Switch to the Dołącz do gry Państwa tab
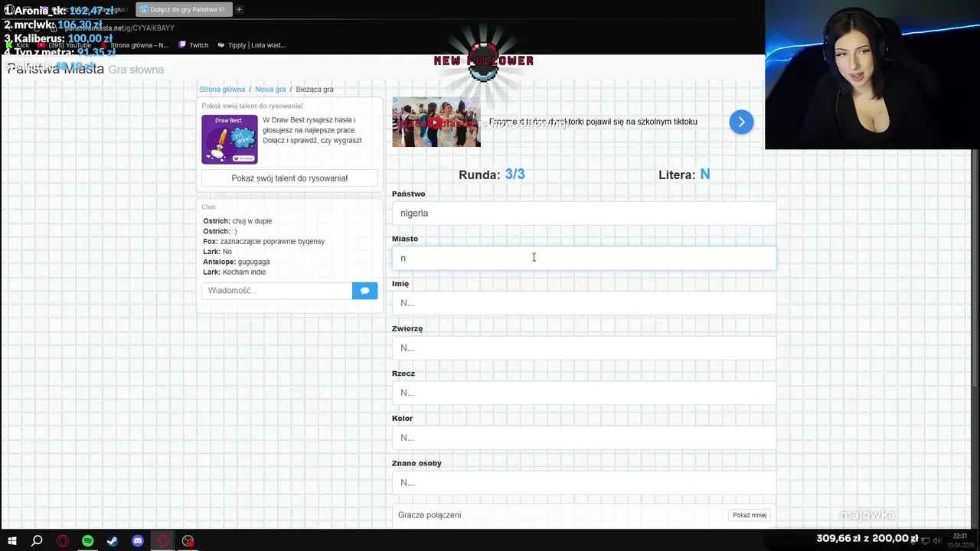 pyautogui.click(x=184, y=9)
